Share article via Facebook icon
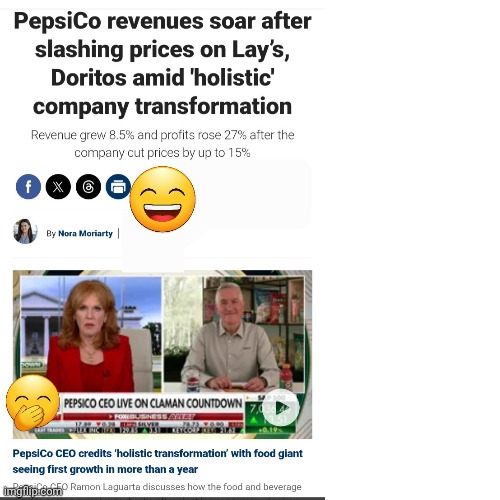The width and height of the screenshot is (500, 500). point(28,186)
